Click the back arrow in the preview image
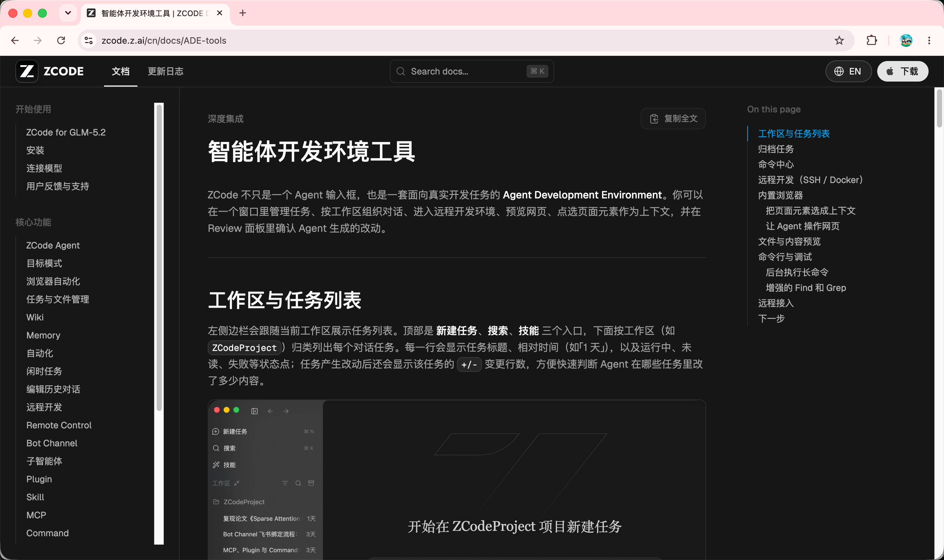Viewport: 944px width, 560px height. pos(271,411)
